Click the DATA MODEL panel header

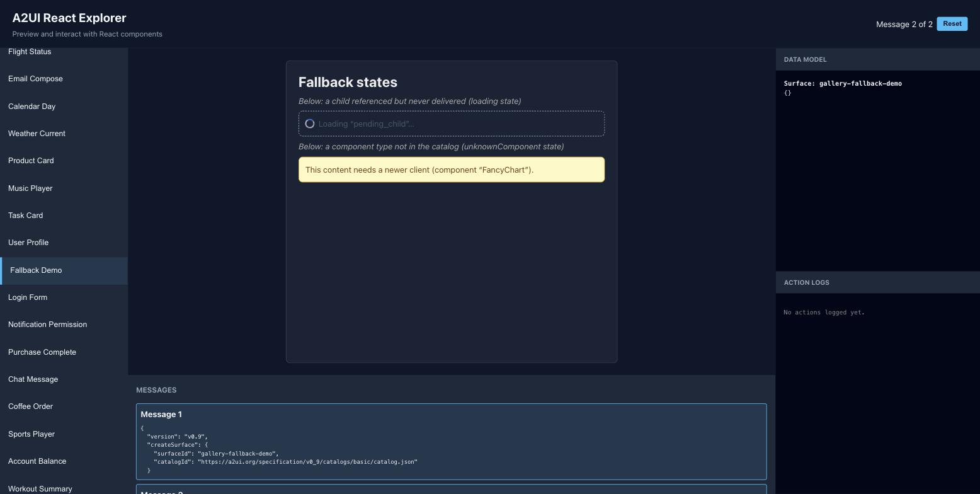[878, 59]
